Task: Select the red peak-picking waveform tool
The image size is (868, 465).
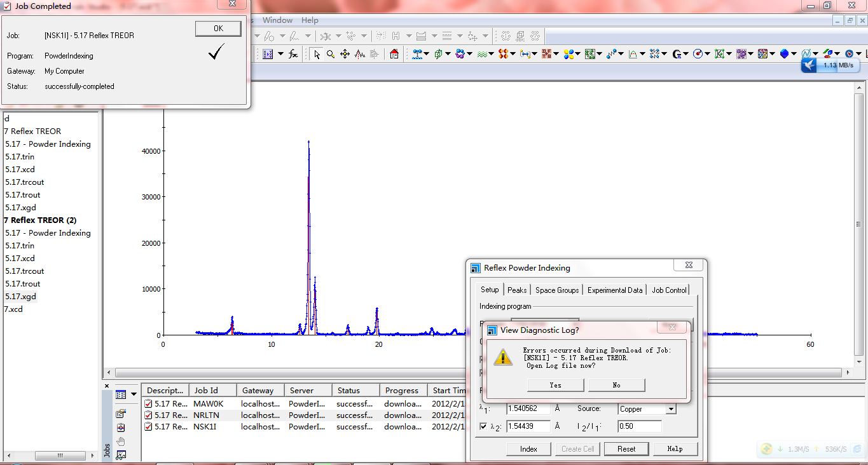Action: click(359, 54)
